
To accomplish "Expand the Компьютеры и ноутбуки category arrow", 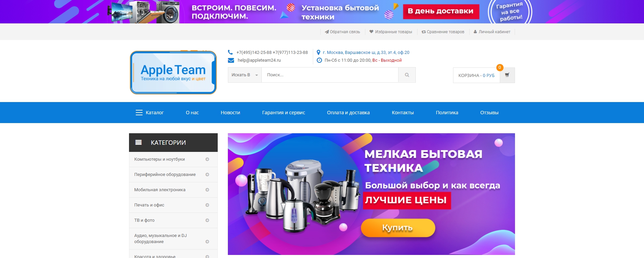I will [x=207, y=159].
